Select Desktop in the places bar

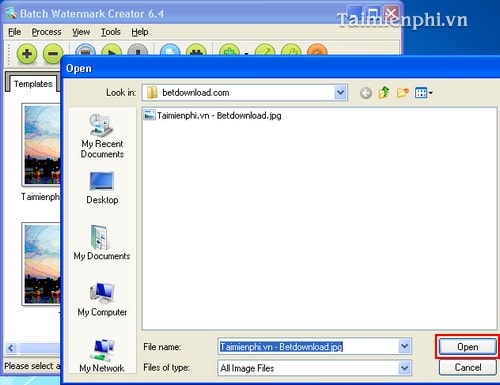pyautogui.click(x=102, y=188)
